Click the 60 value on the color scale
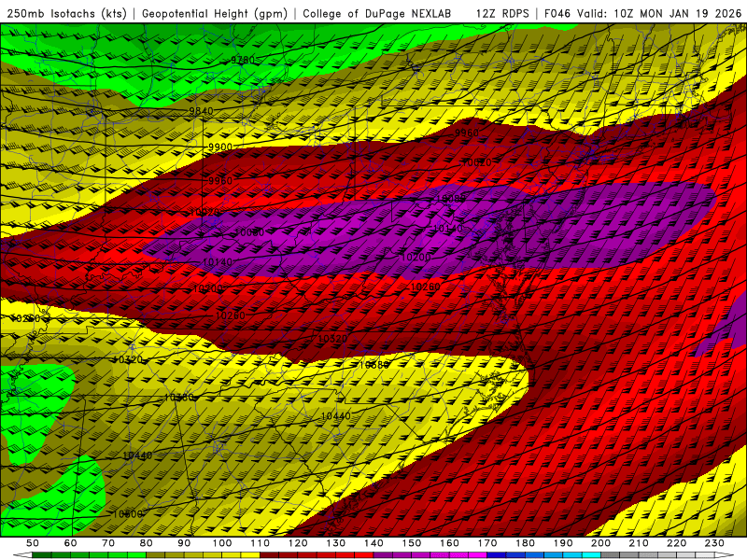This screenshot has height=560, width=747. pyautogui.click(x=70, y=543)
